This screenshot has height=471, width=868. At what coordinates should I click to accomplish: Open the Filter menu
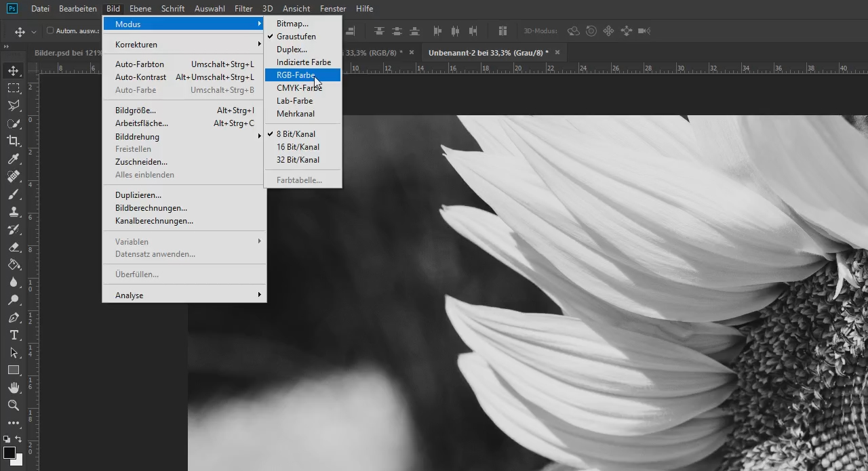click(x=243, y=9)
